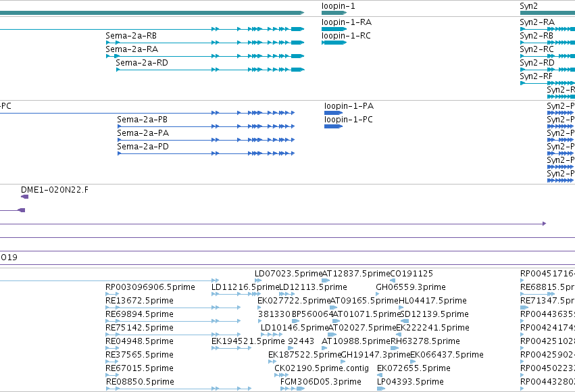Click the blue bar under loopin-1-PA
Image resolution: width=575 pixels, height=392 pixels.
(333, 113)
